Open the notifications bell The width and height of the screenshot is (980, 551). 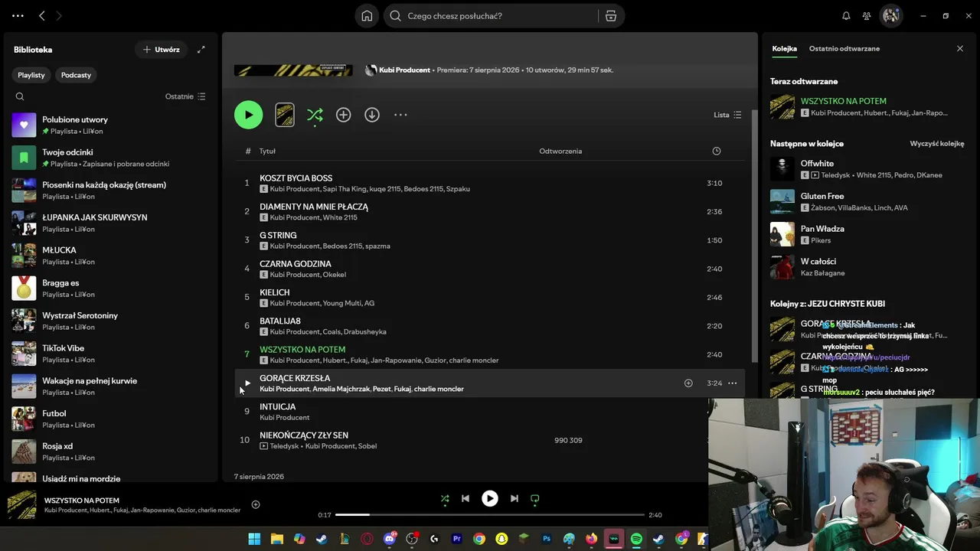coord(846,15)
